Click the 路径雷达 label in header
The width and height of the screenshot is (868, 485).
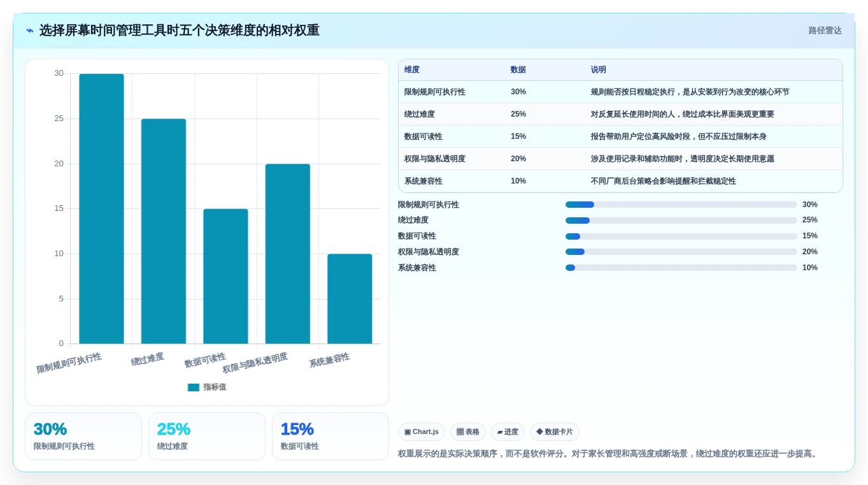pyautogui.click(x=825, y=31)
